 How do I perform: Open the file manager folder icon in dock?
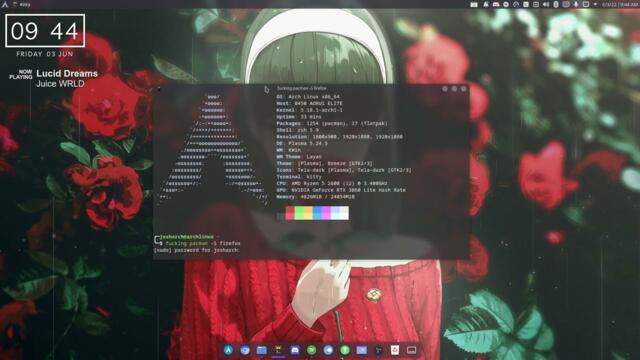(262, 350)
